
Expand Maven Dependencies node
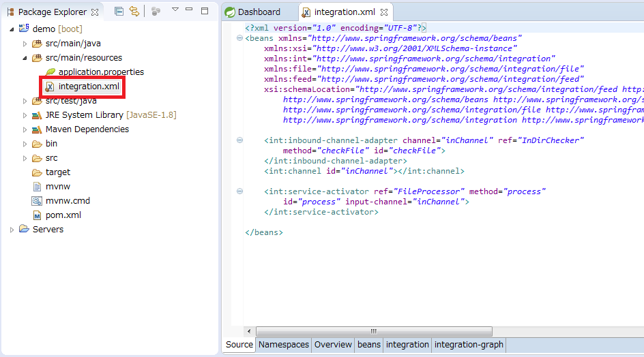tap(25, 129)
